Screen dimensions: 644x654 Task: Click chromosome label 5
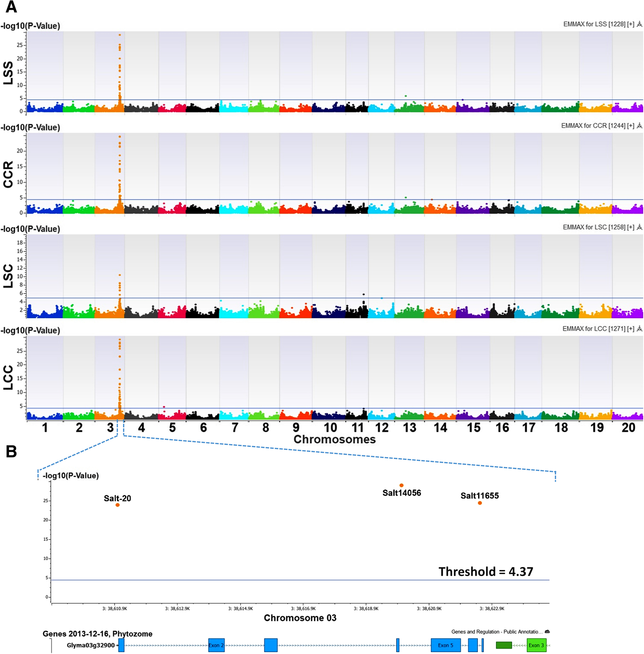tap(172, 428)
